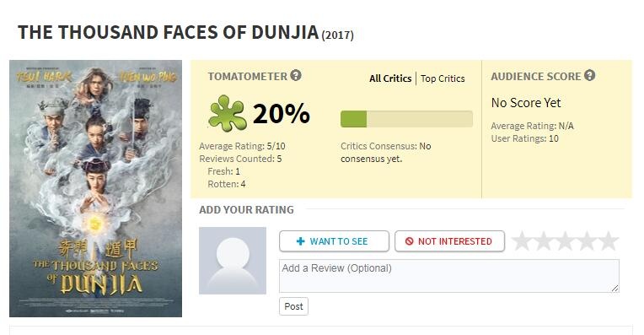Click the gray user avatar placeholder
This screenshot has height=335, width=644.
point(233,261)
